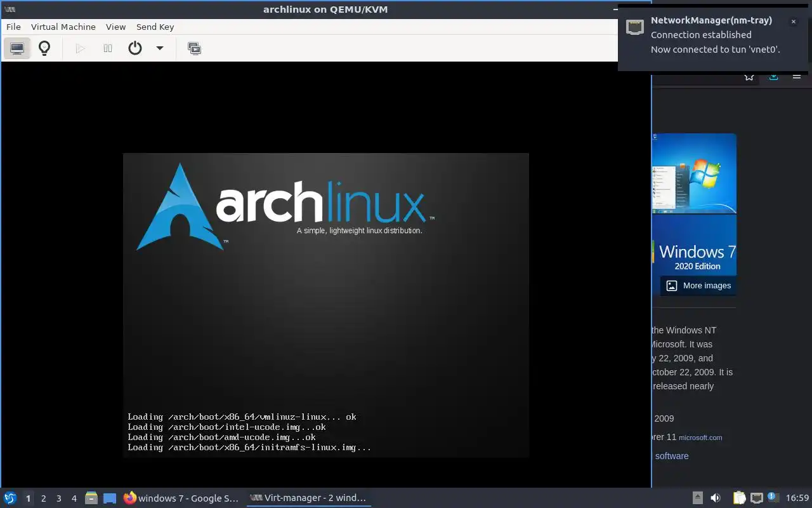The width and height of the screenshot is (812, 508).
Task: Open the Windows 7 desktop screenshot thumbnail
Action: coord(694,173)
